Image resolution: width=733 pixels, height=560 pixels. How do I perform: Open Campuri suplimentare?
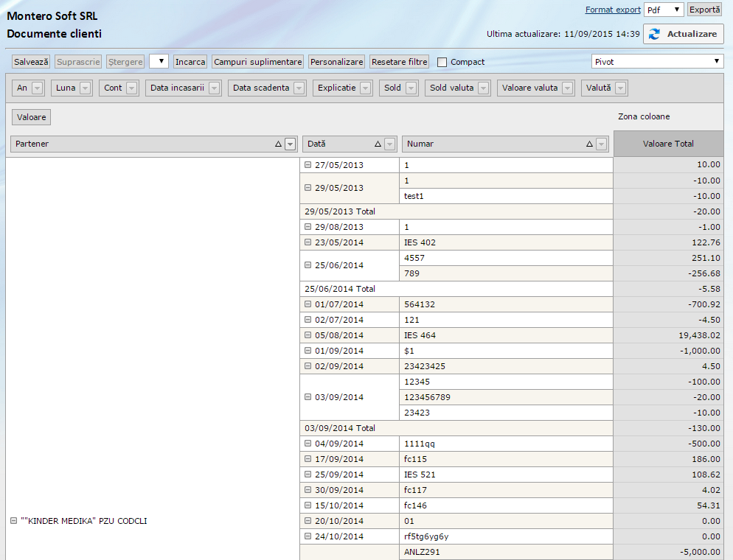[x=257, y=62]
